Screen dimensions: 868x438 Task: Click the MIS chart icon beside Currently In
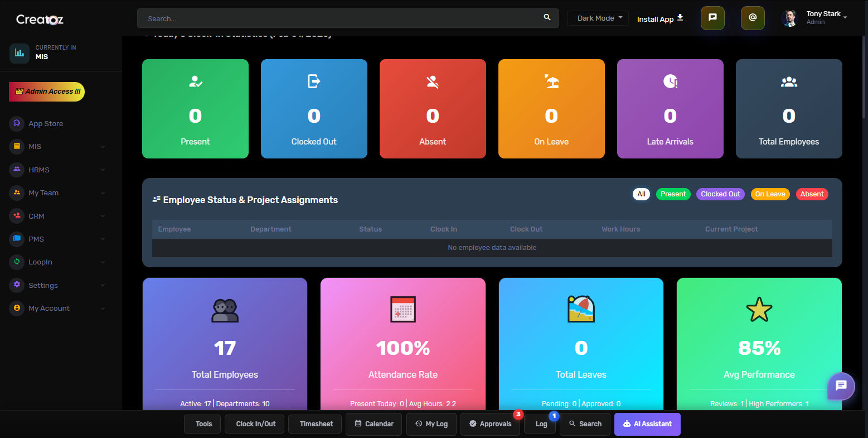[20, 52]
